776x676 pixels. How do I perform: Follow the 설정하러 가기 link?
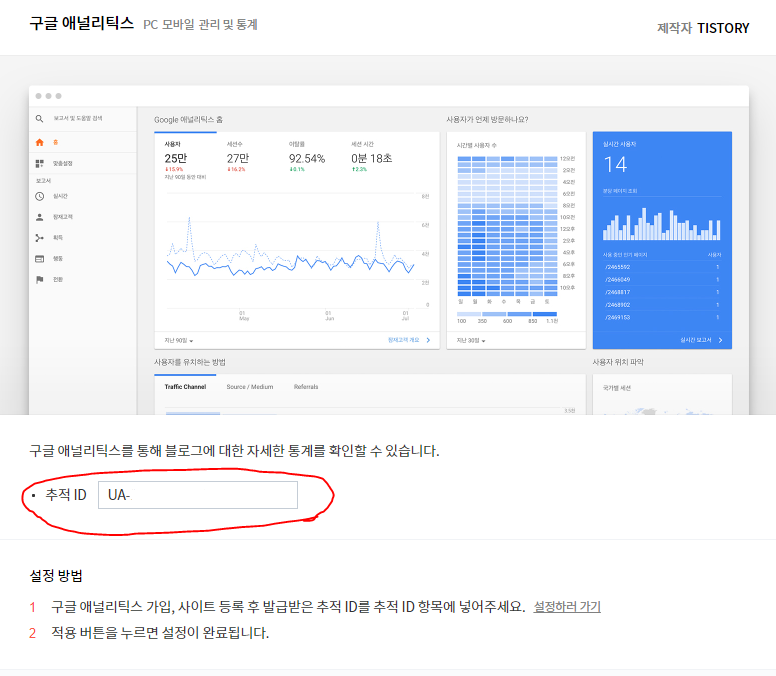(567, 607)
